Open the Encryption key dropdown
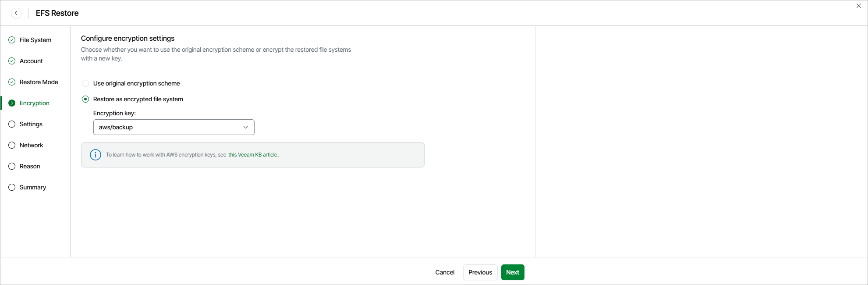 pyautogui.click(x=174, y=127)
